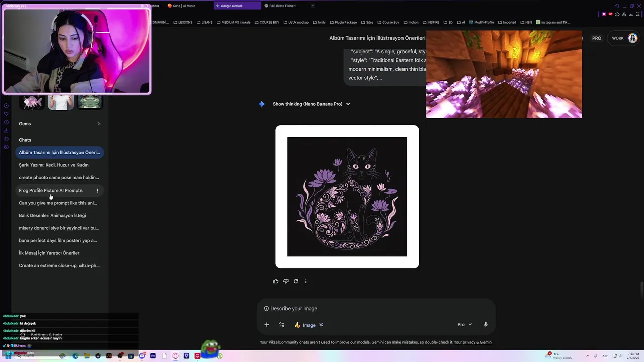
Task: Open Adobe Illustrator from the taskbar
Action: [x=109, y=356]
